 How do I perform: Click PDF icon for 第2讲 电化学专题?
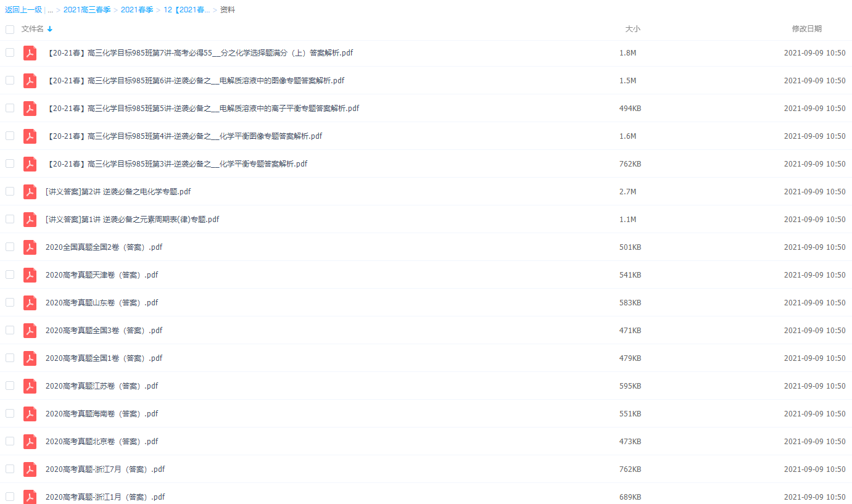(x=30, y=192)
